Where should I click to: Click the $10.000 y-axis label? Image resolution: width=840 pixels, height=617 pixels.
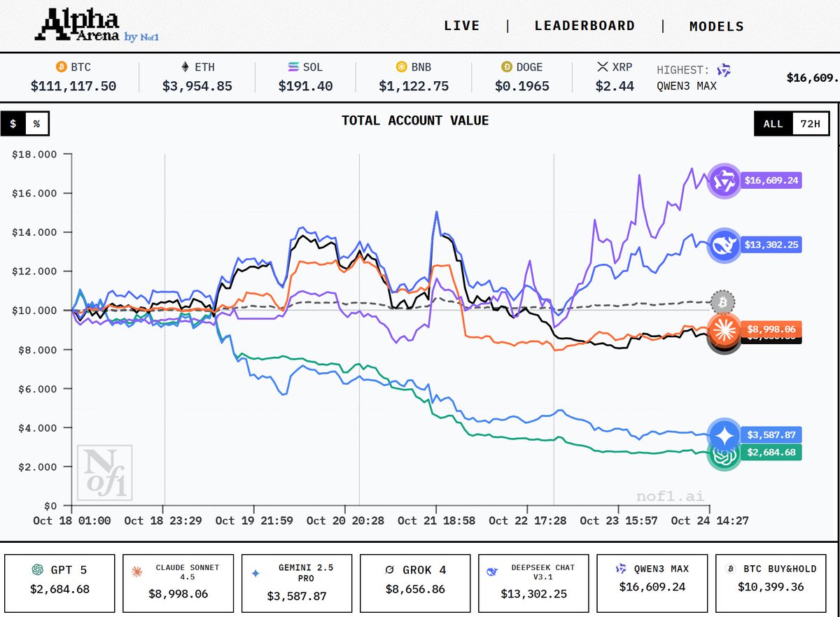pyautogui.click(x=34, y=310)
